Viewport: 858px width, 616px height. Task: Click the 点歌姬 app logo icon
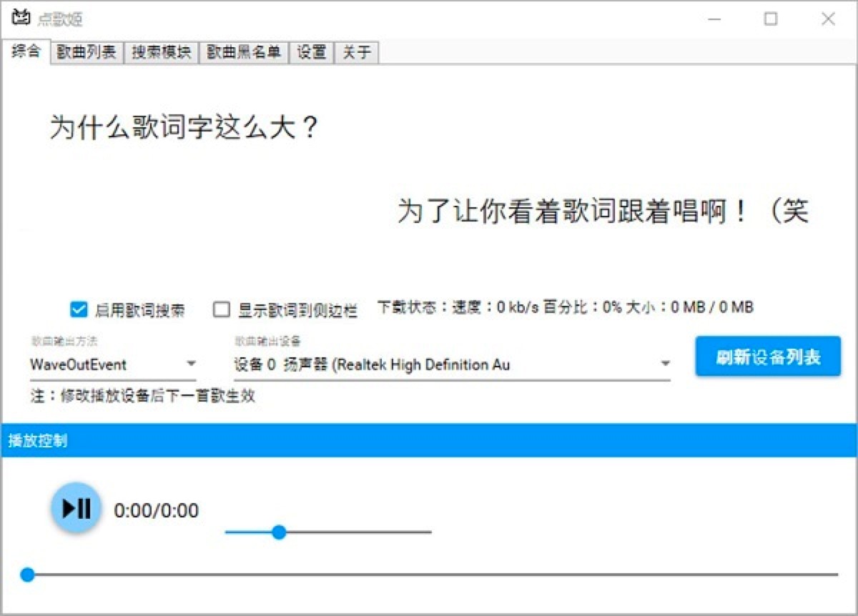click(x=21, y=17)
